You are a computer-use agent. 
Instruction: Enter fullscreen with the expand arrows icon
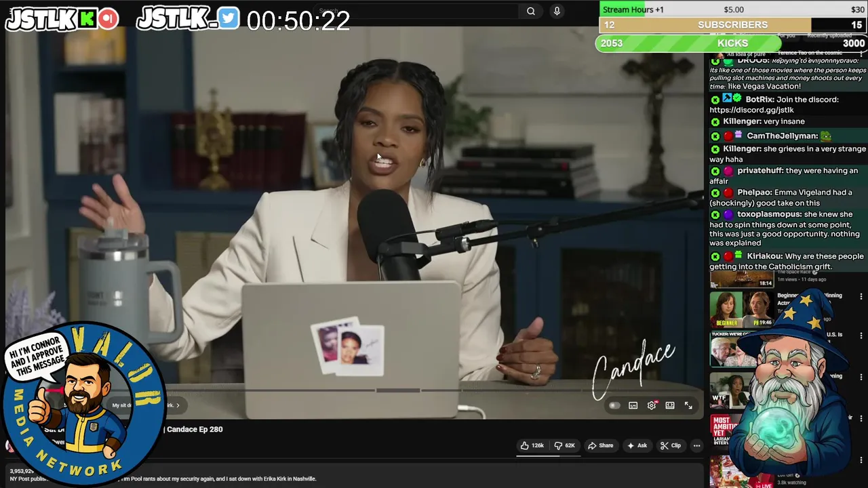tap(688, 405)
